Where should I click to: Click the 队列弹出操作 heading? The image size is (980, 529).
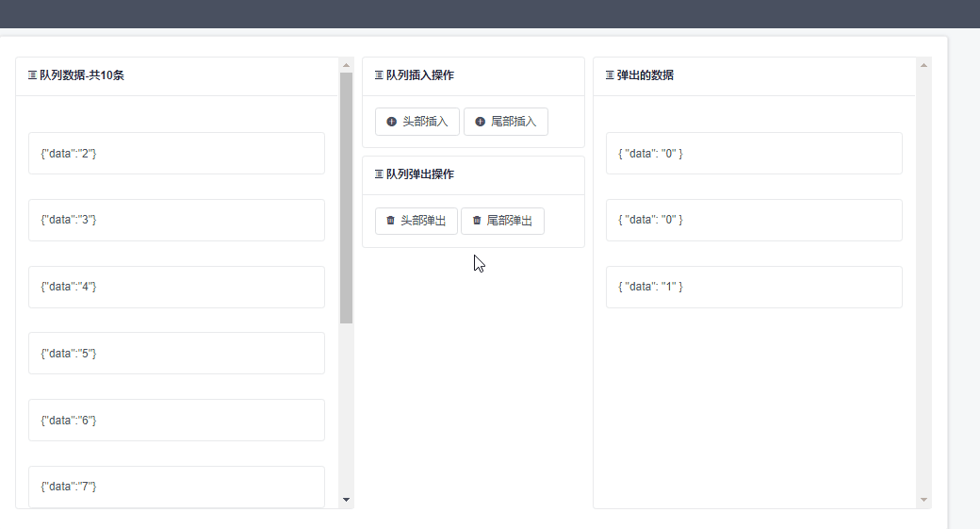[420, 174]
